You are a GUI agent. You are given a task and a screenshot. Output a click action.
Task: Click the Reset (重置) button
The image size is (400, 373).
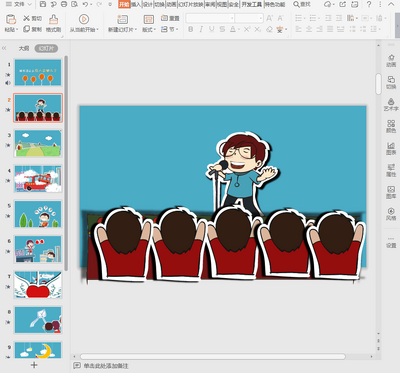click(170, 18)
